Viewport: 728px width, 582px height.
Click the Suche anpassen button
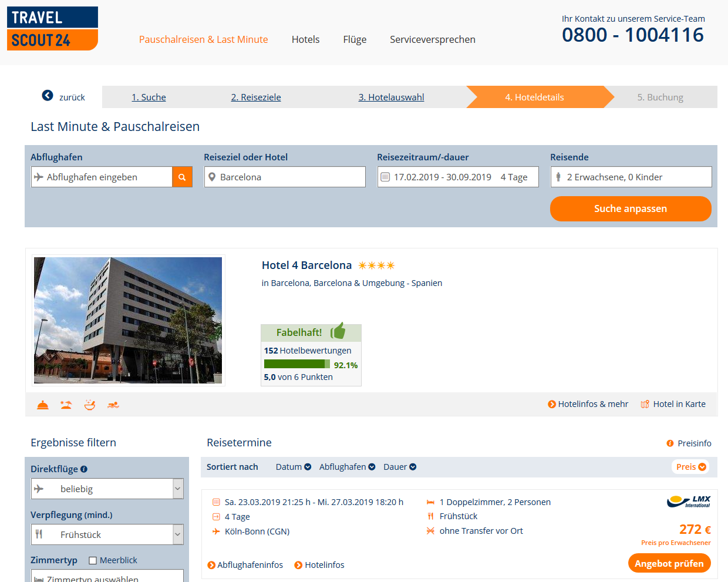pos(631,208)
